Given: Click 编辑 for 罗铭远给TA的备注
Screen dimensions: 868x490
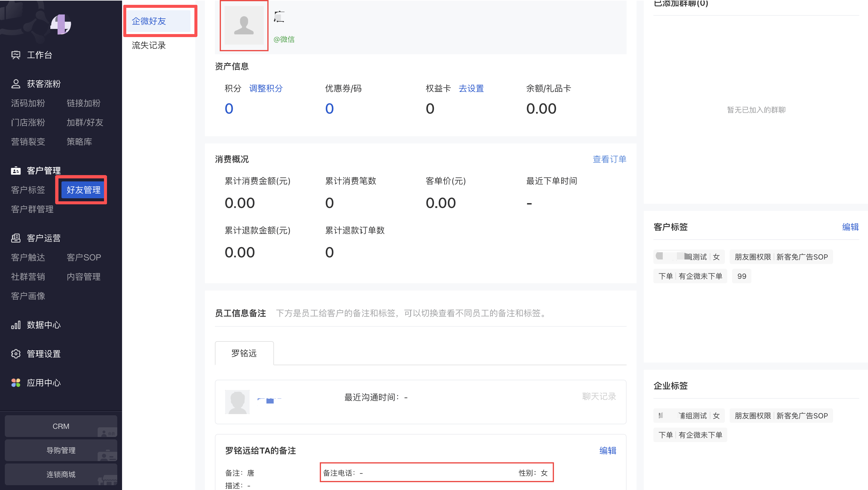Looking at the screenshot, I should click(608, 451).
